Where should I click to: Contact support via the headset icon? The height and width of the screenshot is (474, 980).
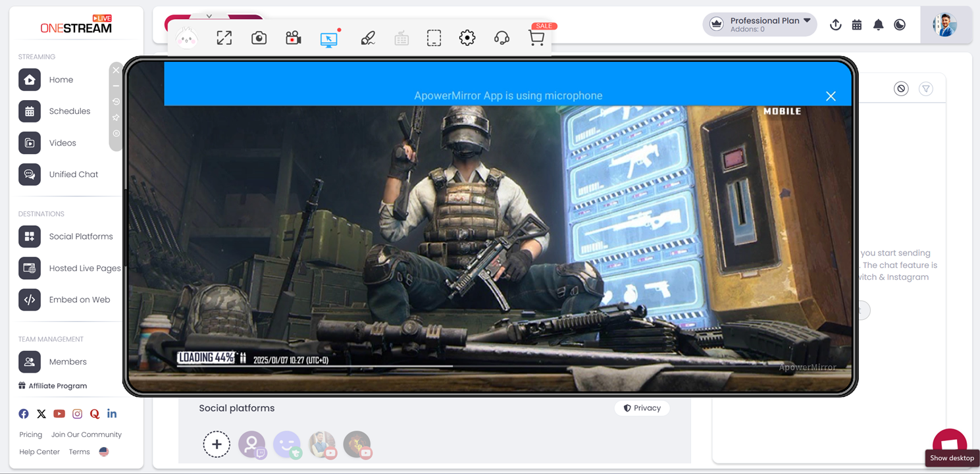502,38
